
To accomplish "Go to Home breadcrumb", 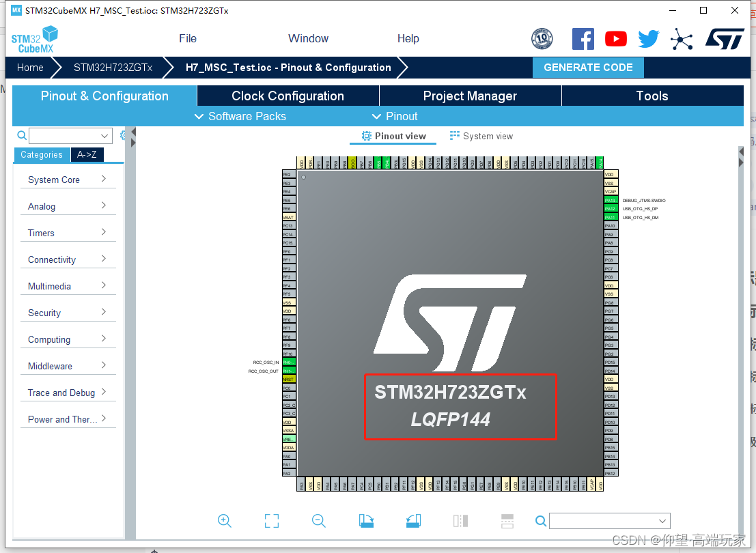I will click(30, 68).
